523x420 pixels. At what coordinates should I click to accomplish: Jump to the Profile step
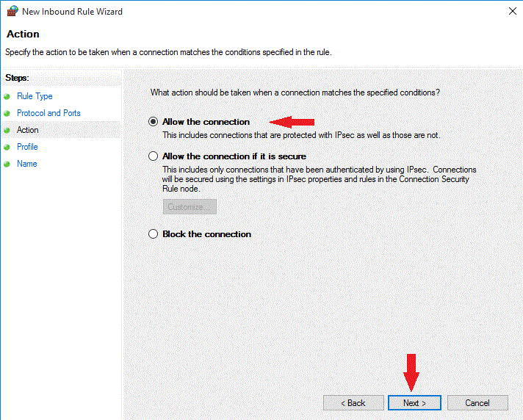27,147
